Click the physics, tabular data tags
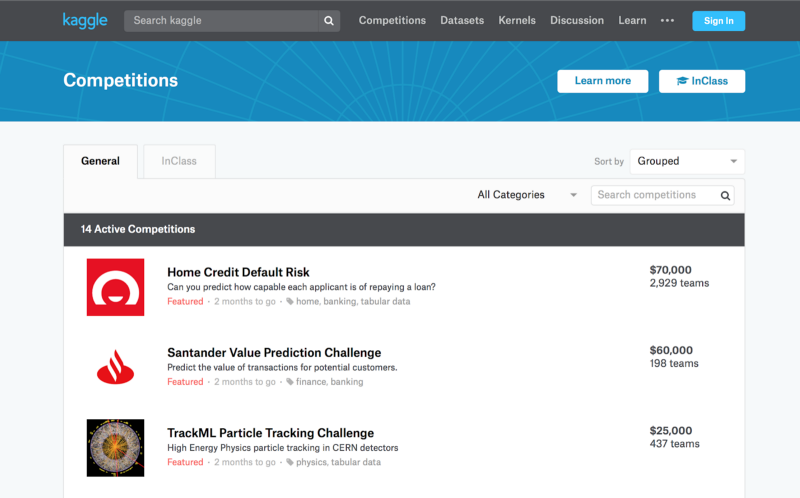This screenshot has width=800, height=498. click(x=338, y=462)
